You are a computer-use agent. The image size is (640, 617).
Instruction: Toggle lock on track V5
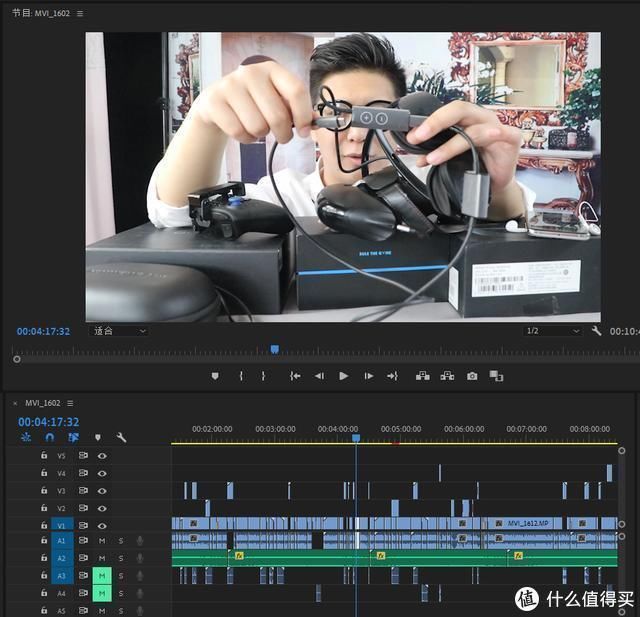pyautogui.click(x=44, y=455)
